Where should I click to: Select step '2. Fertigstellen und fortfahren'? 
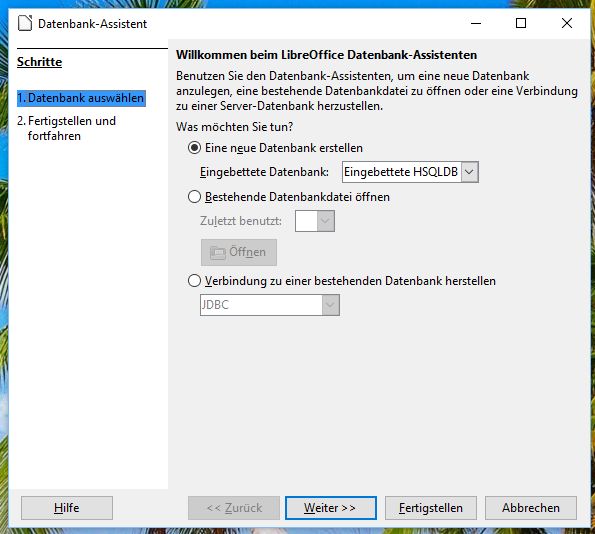coord(66,128)
